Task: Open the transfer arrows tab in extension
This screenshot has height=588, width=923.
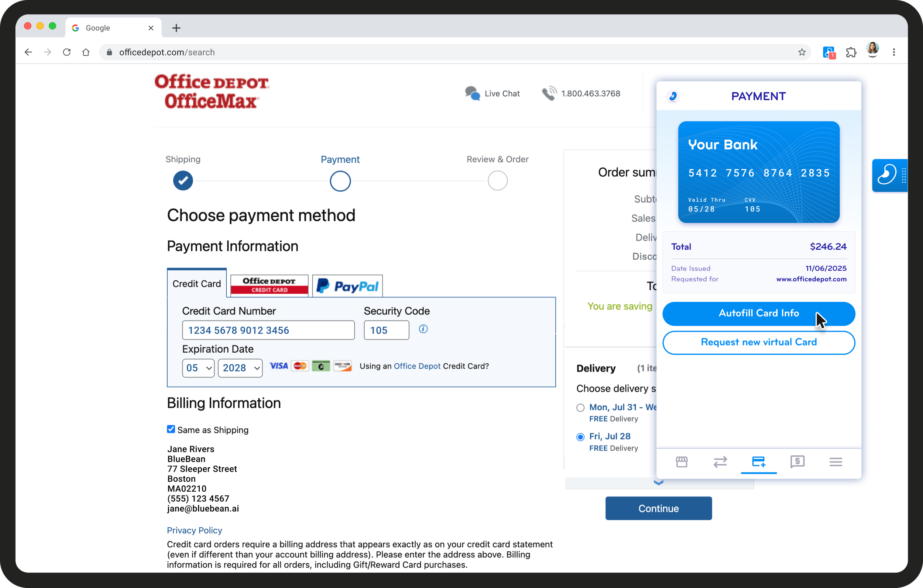Action: [x=720, y=461]
